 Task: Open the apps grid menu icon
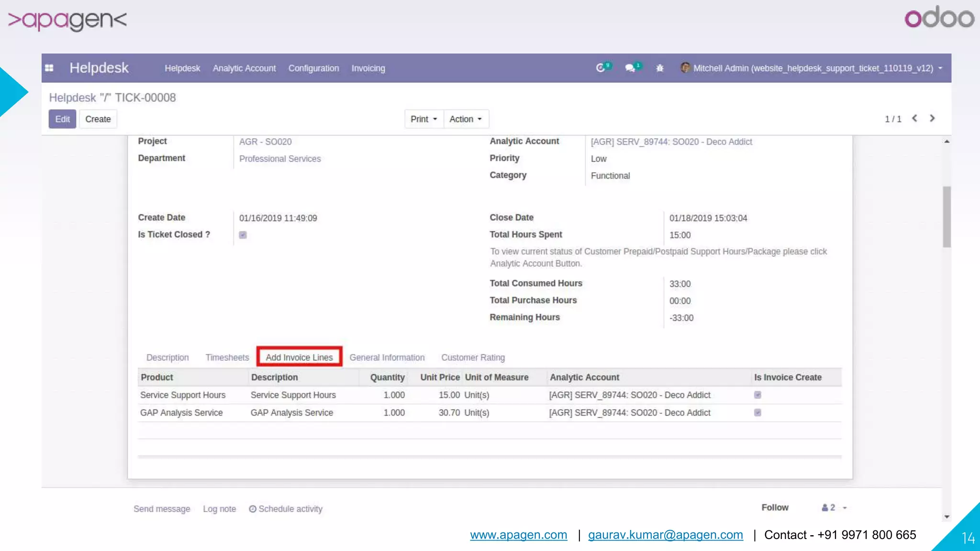(49, 68)
